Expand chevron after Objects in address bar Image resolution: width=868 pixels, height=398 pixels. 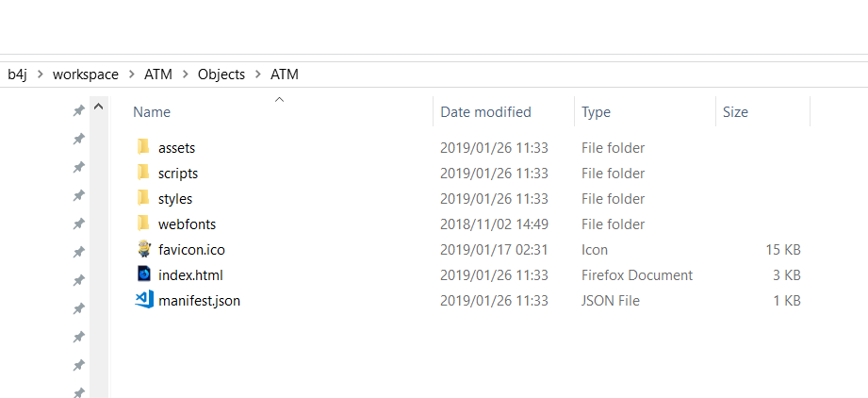tap(257, 75)
